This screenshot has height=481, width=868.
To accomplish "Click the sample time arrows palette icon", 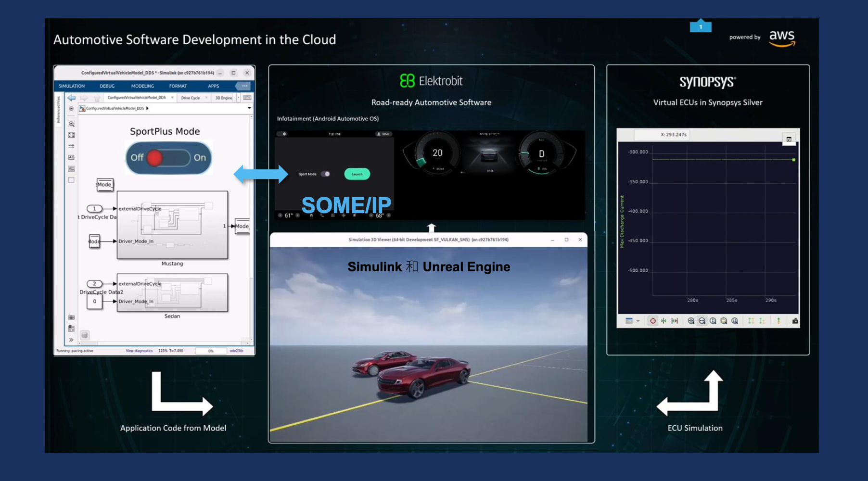I will click(x=71, y=146).
